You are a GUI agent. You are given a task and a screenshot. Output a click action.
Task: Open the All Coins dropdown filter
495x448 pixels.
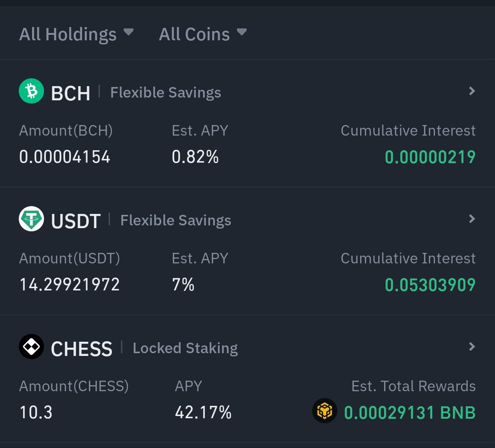(x=203, y=34)
